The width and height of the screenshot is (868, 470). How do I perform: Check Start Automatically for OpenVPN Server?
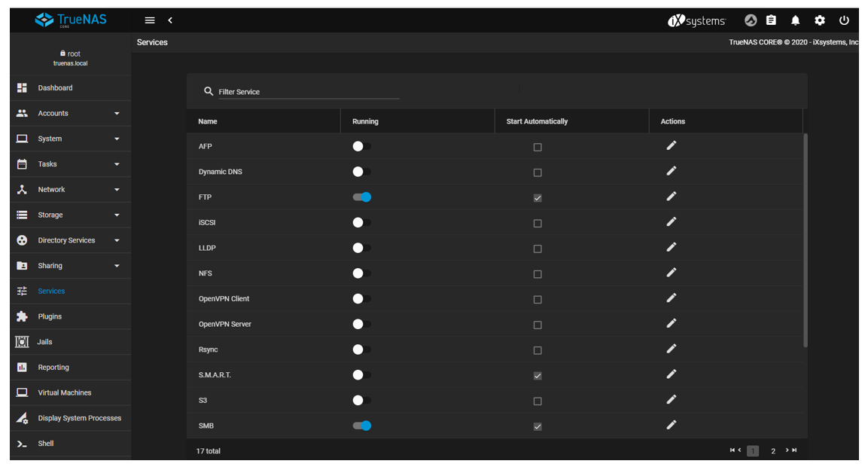[x=538, y=325]
